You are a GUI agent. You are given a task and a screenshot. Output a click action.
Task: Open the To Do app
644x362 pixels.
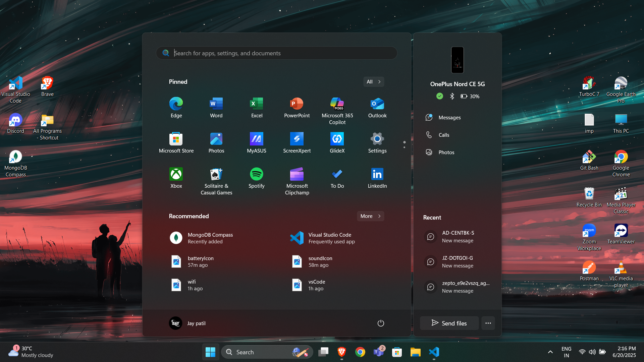(x=337, y=178)
